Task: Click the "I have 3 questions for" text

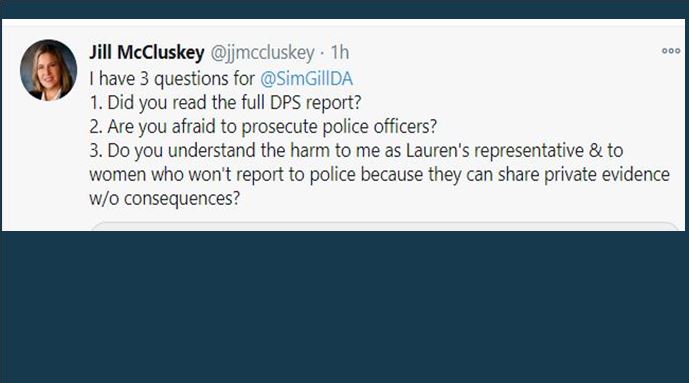Action: click(172, 79)
